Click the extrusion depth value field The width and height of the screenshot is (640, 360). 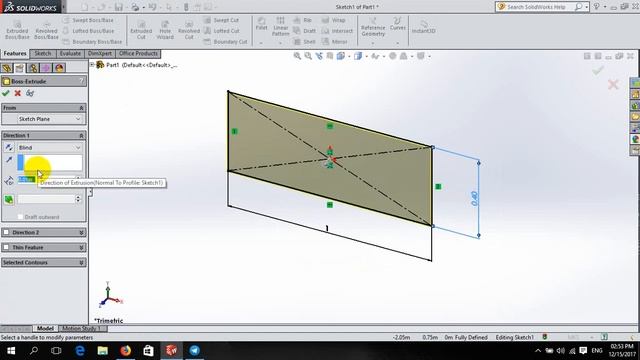[46, 180]
